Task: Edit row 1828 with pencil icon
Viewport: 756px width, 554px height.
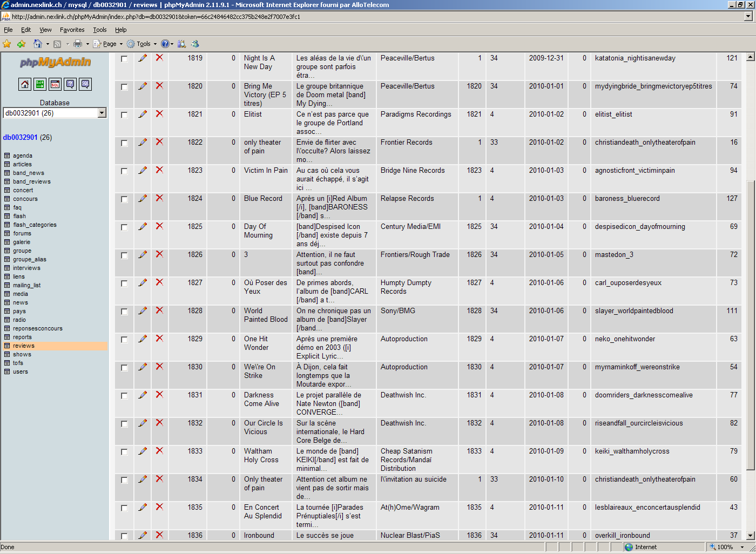Action: pyautogui.click(x=143, y=310)
